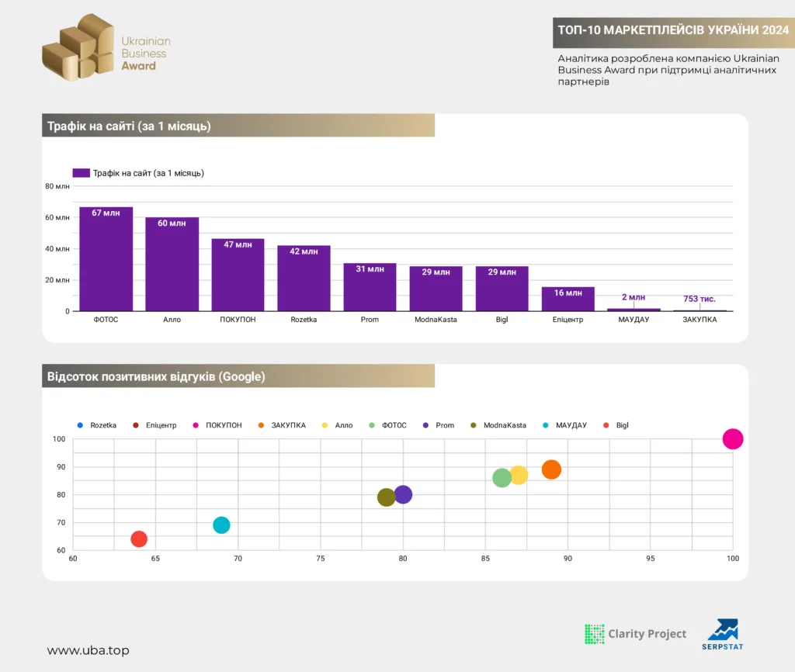Select the ФОТОС 67 млн bar
The image size is (795, 672).
coord(106,259)
